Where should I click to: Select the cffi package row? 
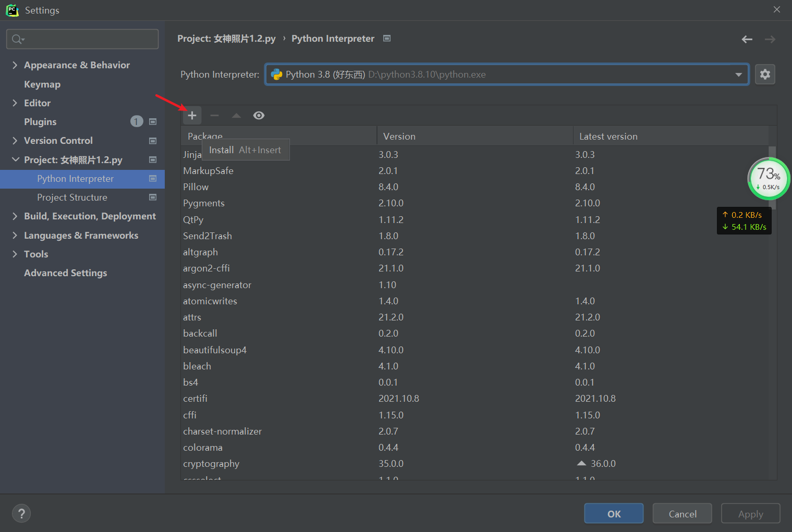click(x=474, y=415)
